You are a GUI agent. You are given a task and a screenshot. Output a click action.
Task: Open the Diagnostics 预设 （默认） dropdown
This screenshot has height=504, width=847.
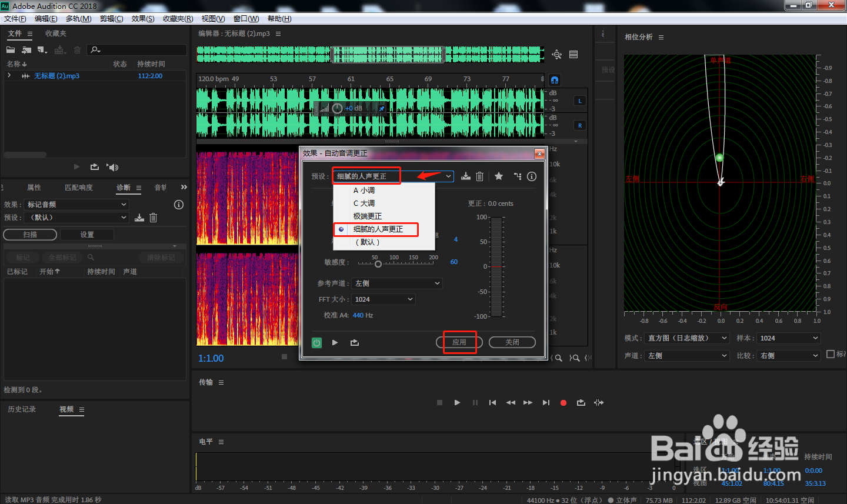pyautogui.click(x=76, y=218)
